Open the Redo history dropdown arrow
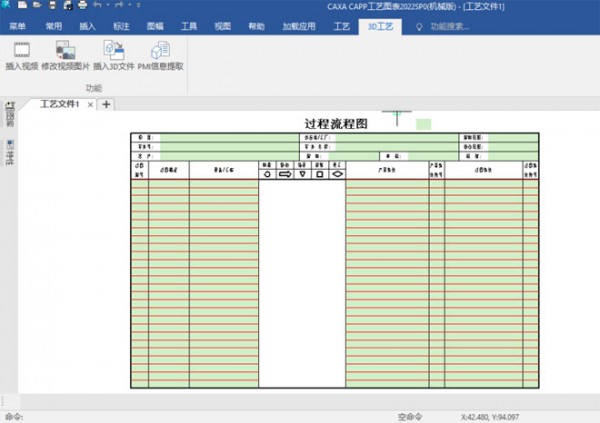The image size is (600, 423). [x=129, y=5]
